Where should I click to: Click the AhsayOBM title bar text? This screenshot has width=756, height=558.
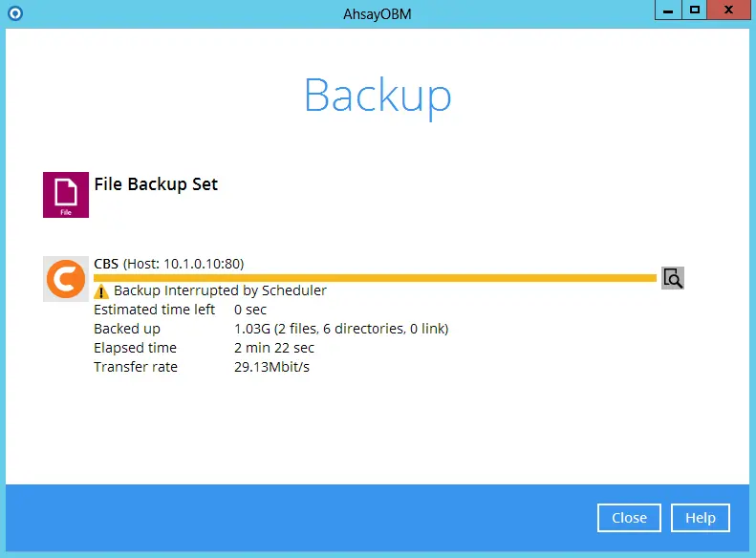pos(378,14)
